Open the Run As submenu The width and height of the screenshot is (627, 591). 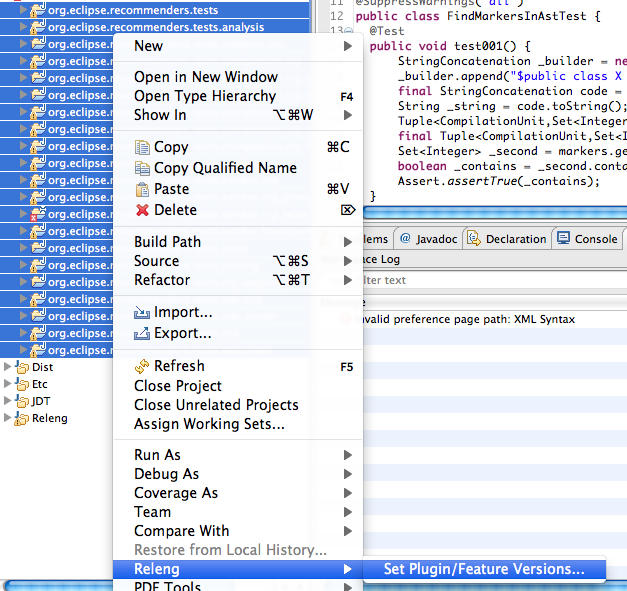(x=238, y=455)
